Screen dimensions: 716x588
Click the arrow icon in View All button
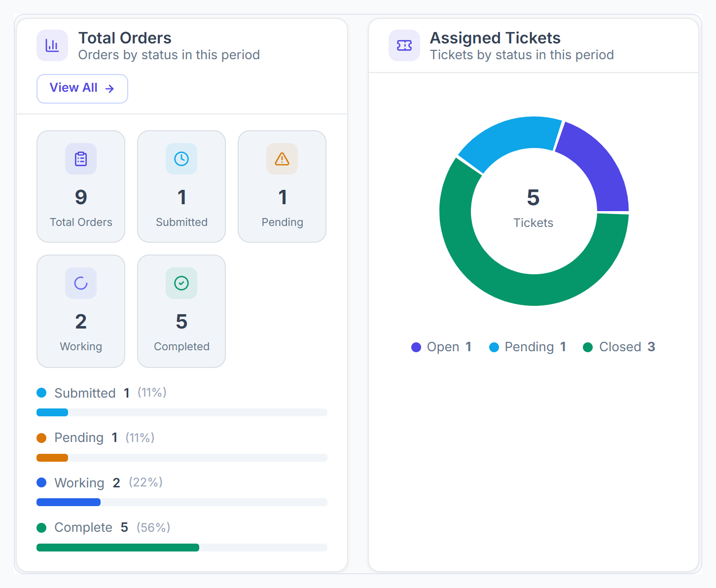click(x=109, y=88)
